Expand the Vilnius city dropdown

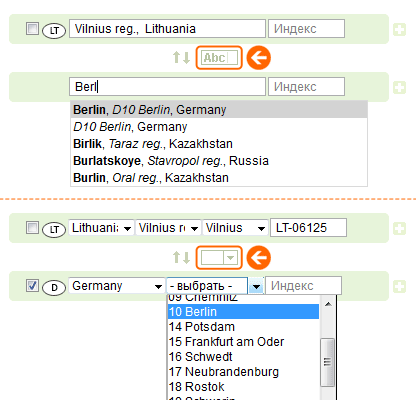(x=235, y=228)
